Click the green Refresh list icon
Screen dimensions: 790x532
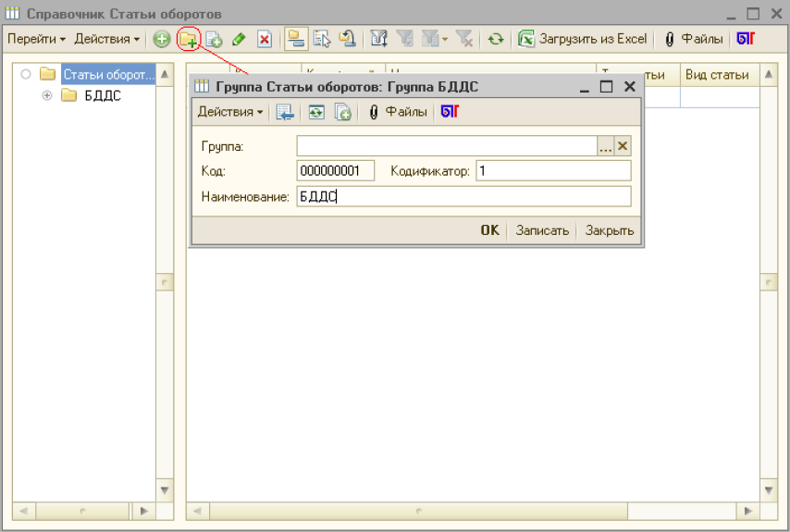point(497,39)
